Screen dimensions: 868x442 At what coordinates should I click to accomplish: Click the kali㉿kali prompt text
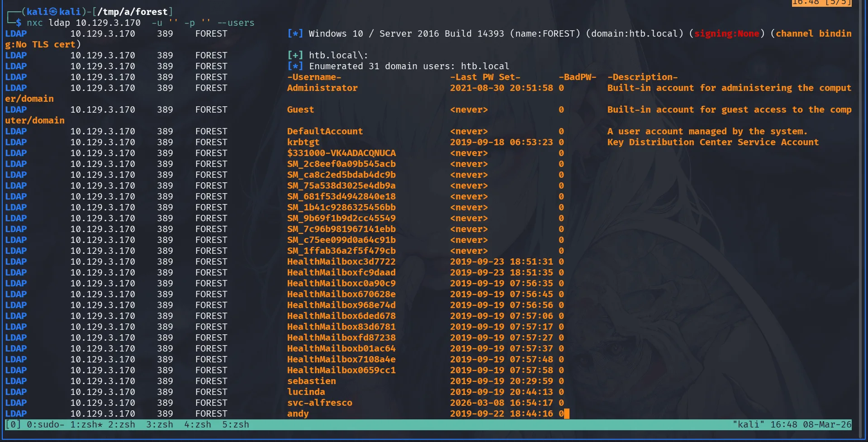(x=53, y=12)
